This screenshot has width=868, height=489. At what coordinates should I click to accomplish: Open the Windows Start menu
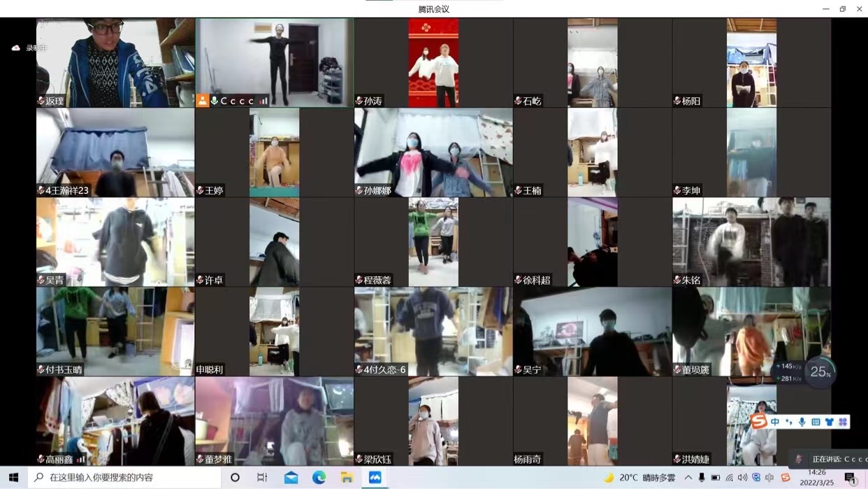click(13, 477)
